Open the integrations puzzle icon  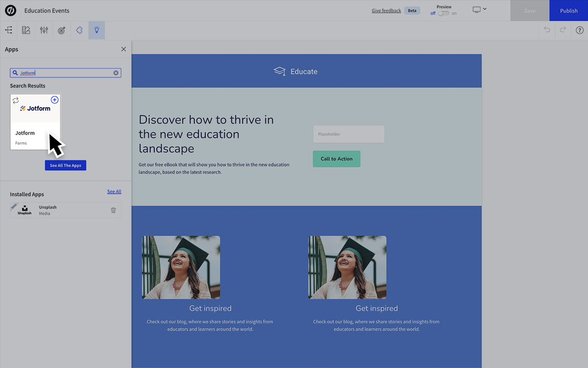79,30
